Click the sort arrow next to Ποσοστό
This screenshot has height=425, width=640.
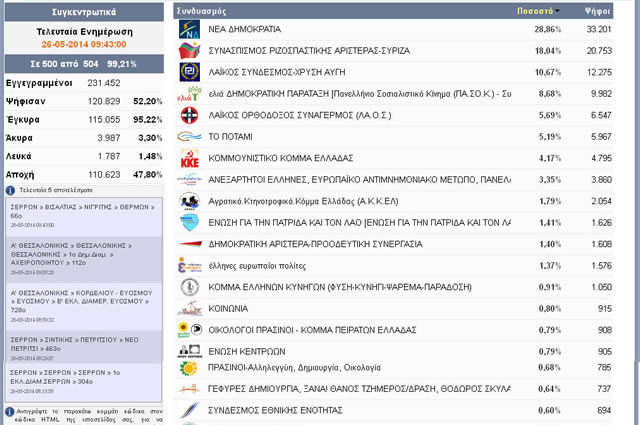[558, 10]
